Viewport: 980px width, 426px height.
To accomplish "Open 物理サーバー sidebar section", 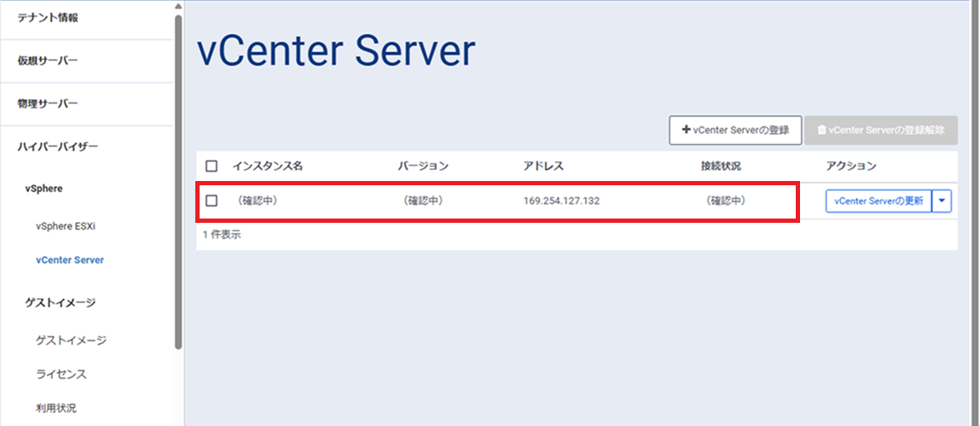I will (x=48, y=103).
